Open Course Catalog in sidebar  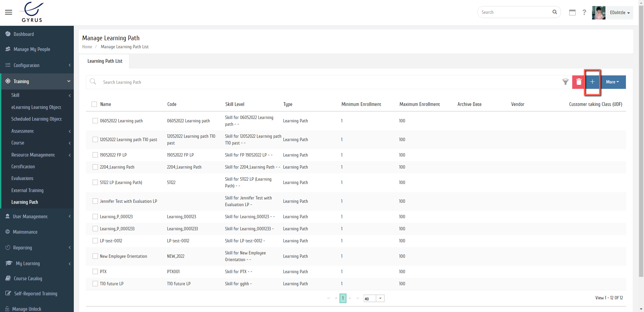[28, 278]
